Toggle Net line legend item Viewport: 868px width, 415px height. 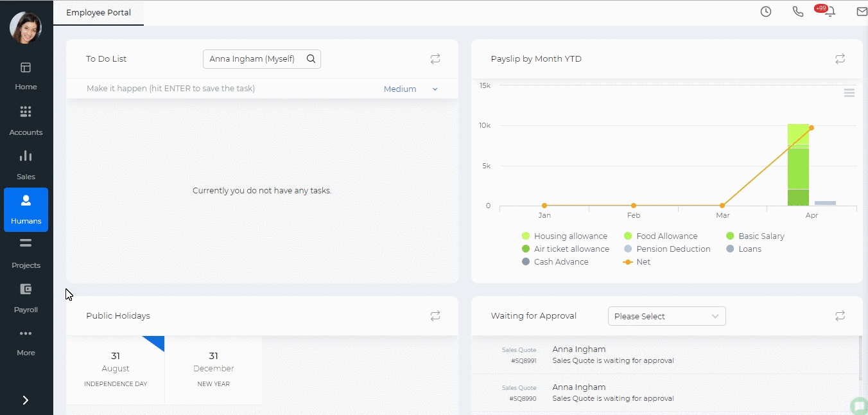click(x=637, y=261)
